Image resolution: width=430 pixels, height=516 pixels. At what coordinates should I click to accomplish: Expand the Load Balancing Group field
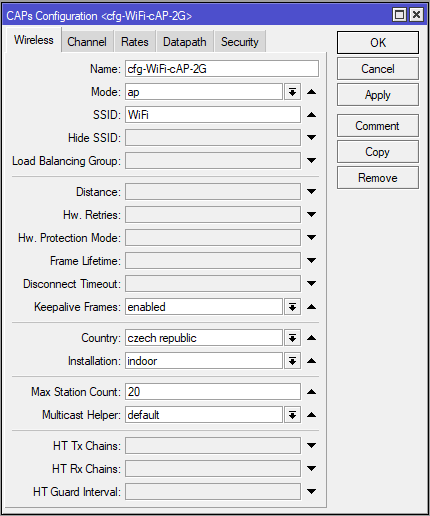point(311,160)
